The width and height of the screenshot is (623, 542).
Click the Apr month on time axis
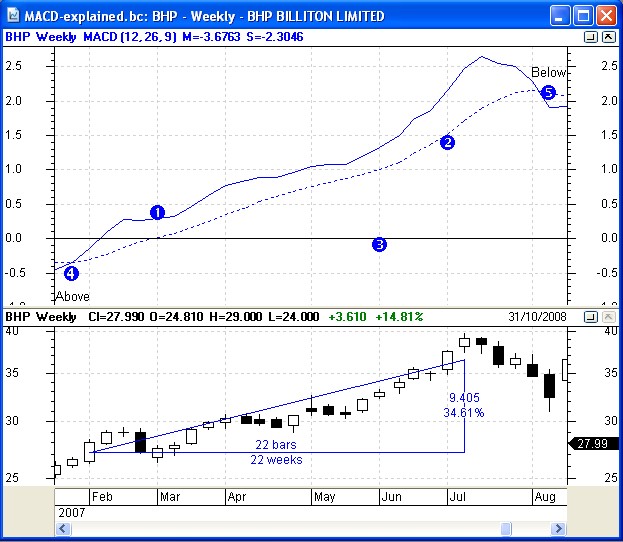[x=237, y=497]
